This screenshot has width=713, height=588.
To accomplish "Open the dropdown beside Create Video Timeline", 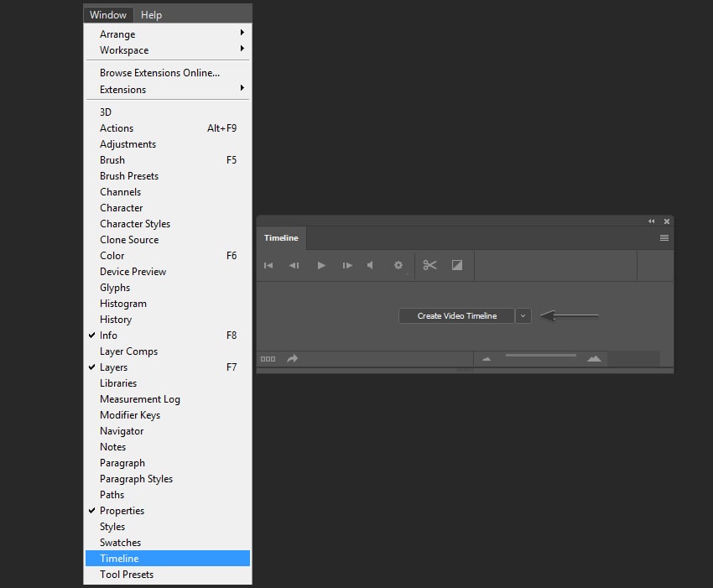I will 523,316.
